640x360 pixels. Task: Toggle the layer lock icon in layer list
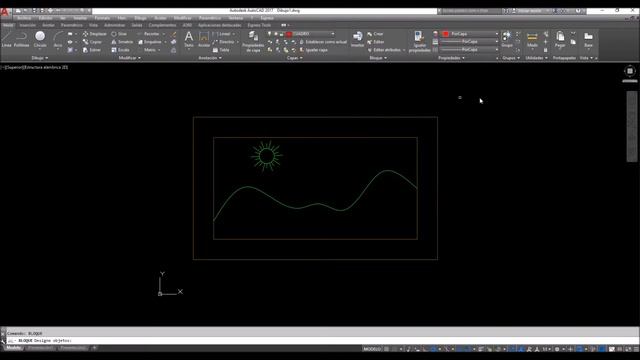pos(282,34)
